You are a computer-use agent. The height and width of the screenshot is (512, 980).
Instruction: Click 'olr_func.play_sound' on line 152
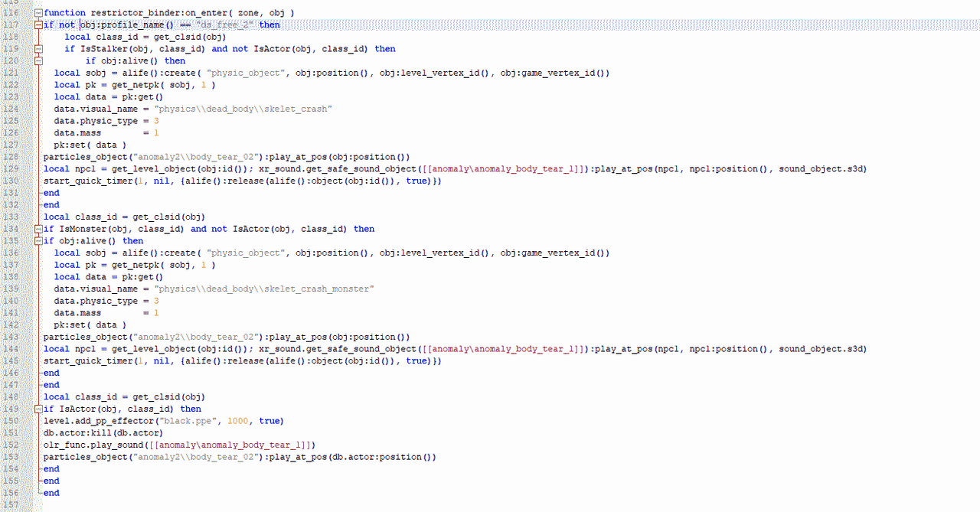coord(93,445)
